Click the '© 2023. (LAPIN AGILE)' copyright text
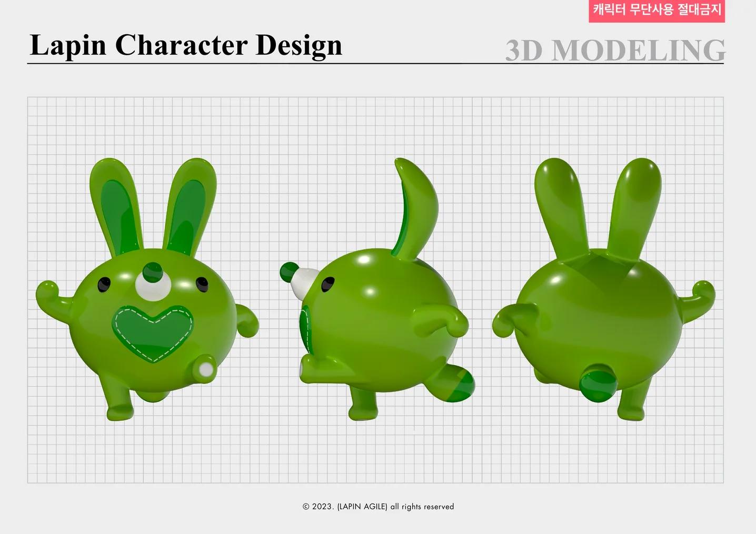The height and width of the screenshot is (534, 756). (x=377, y=507)
